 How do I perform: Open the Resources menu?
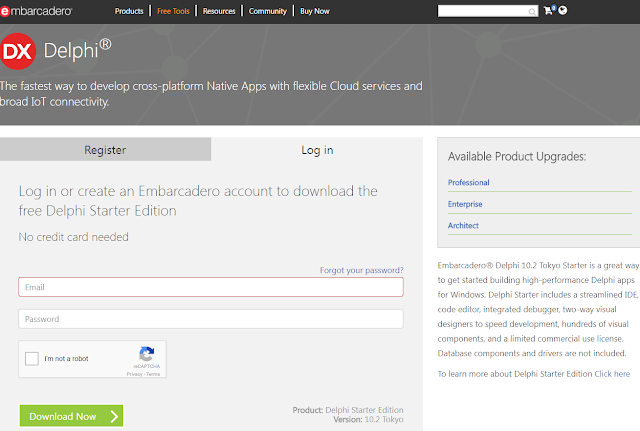[219, 11]
